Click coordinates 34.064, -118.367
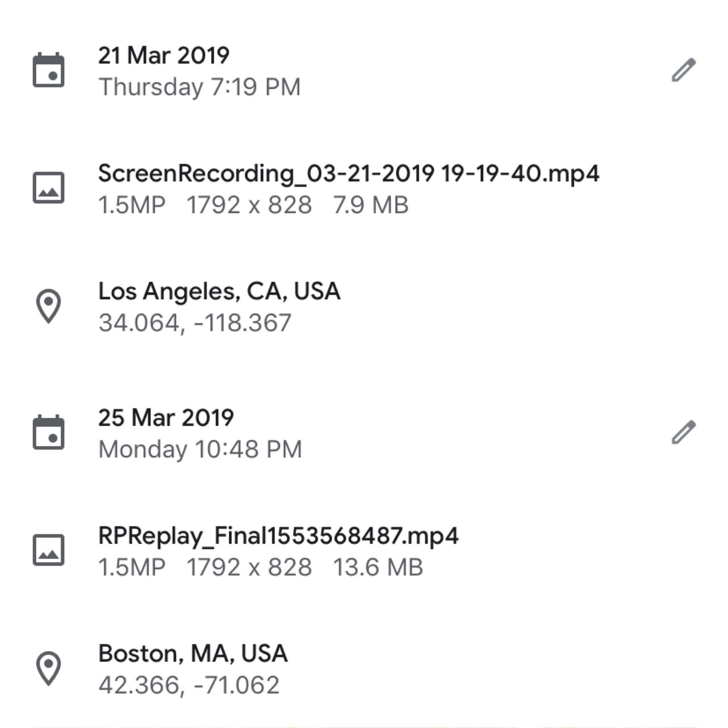 point(195,323)
